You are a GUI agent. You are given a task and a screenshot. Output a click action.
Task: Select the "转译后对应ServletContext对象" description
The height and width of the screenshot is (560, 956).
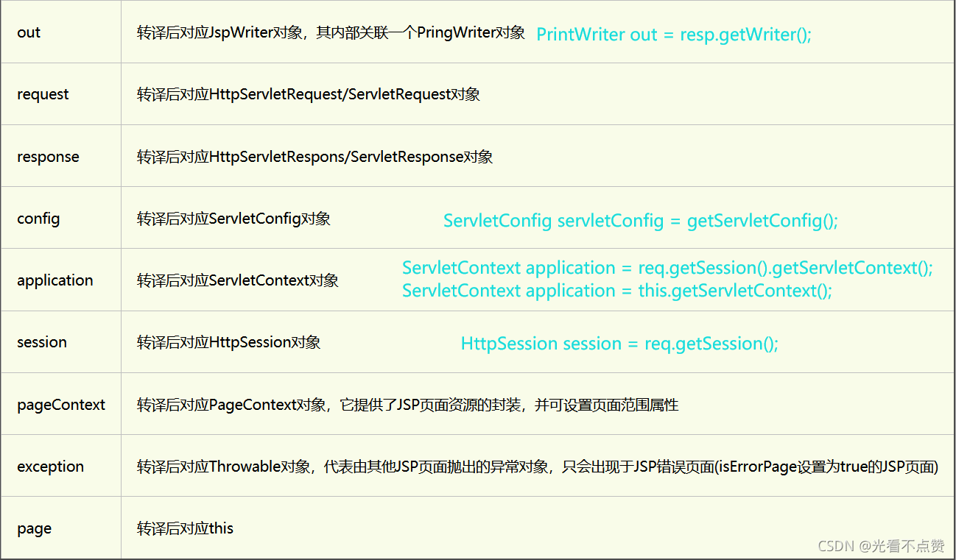(238, 280)
